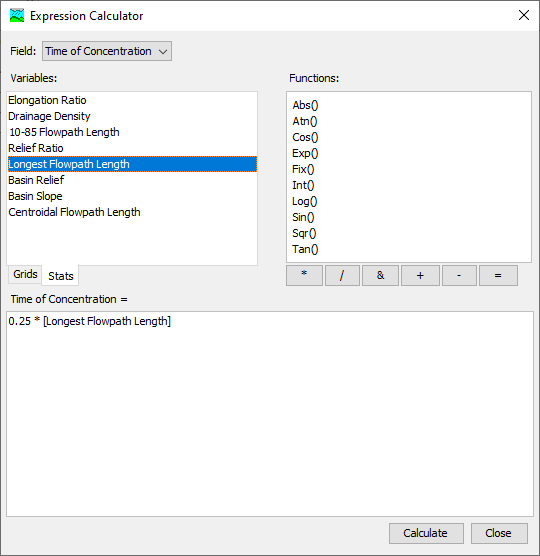Close the calculator with the Close button
This screenshot has width=540, height=556.
click(499, 533)
